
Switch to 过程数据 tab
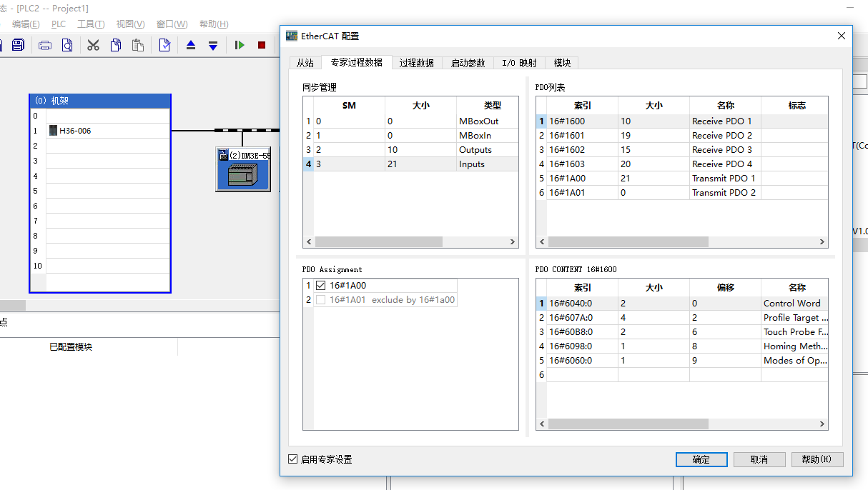tap(417, 63)
